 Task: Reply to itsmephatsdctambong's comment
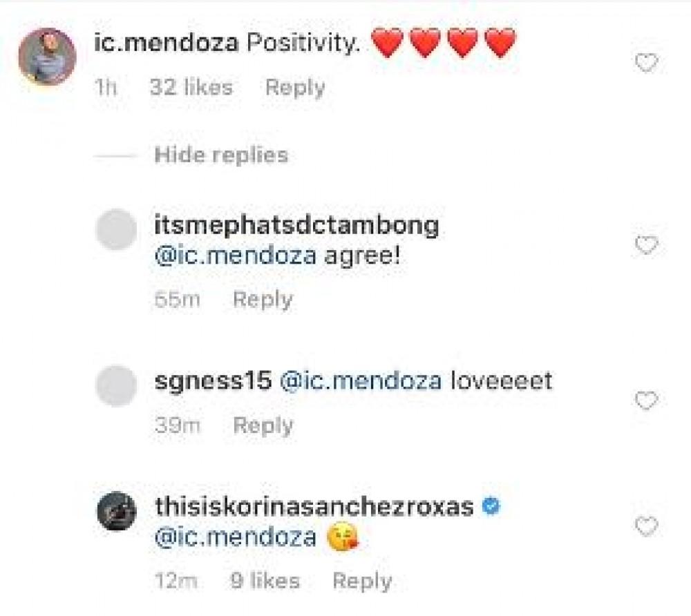[x=263, y=300]
